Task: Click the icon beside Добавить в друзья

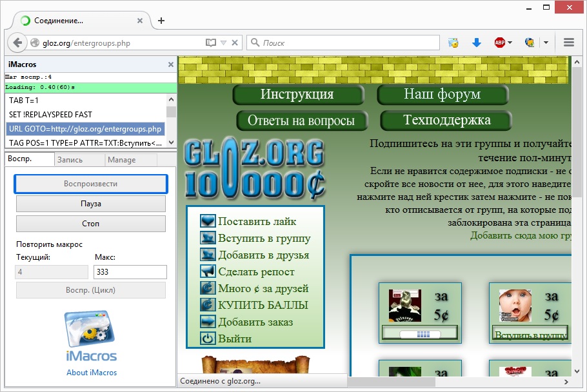Action: pyautogui.click(x=208, y=255)
